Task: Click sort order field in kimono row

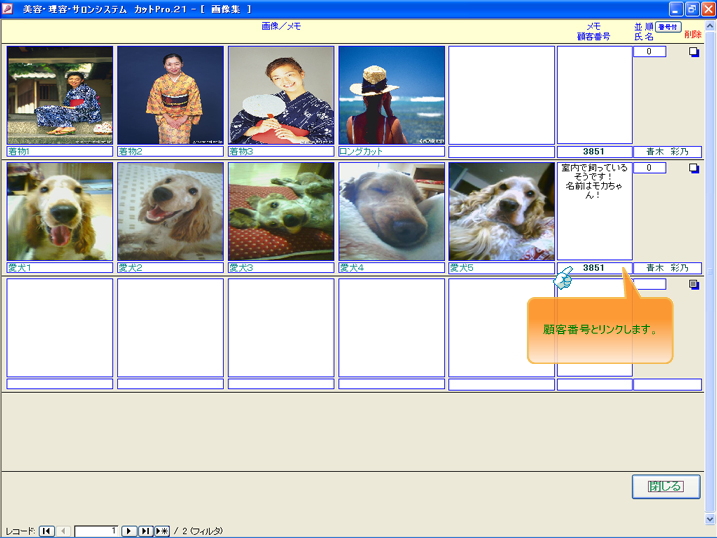Action: point(649,52)
